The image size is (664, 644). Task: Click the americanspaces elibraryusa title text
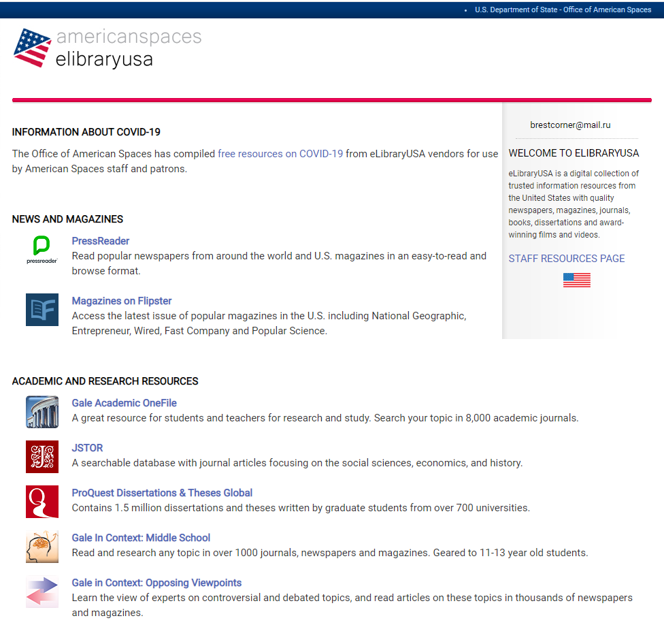129,48
